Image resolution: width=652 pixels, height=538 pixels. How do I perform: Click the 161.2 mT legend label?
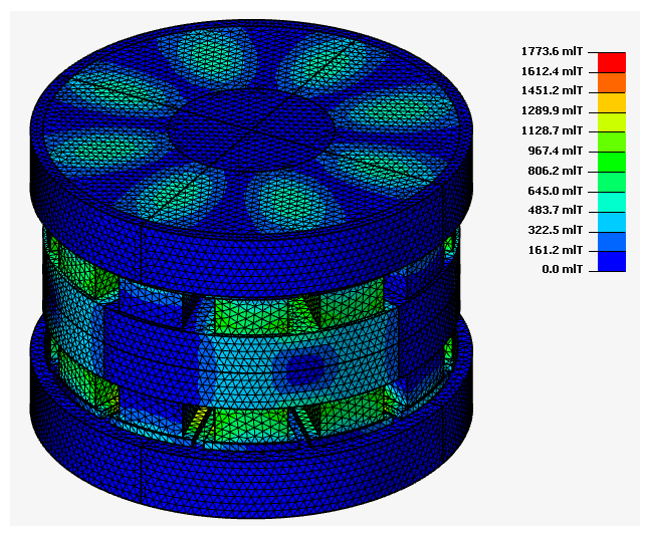555,250
